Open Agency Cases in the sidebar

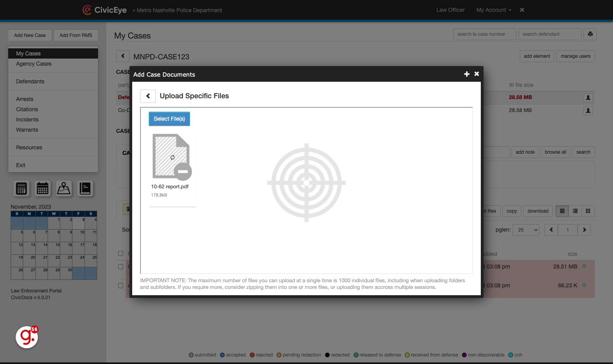(x=53, y=64)
